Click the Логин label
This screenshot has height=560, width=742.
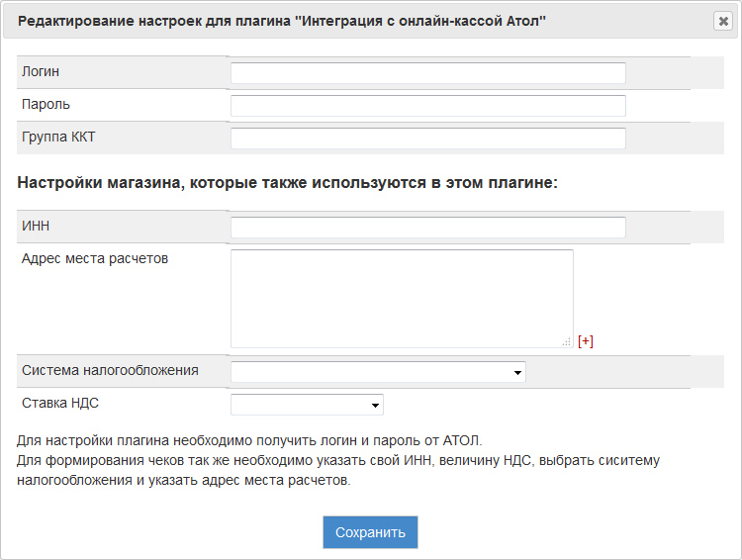[x=41, y=71]
